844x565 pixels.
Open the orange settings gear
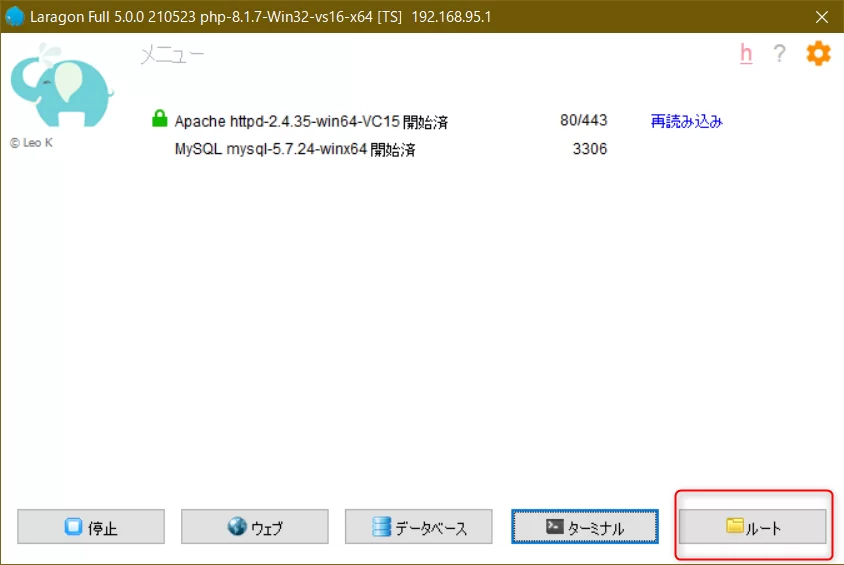[x=818, y=53]
